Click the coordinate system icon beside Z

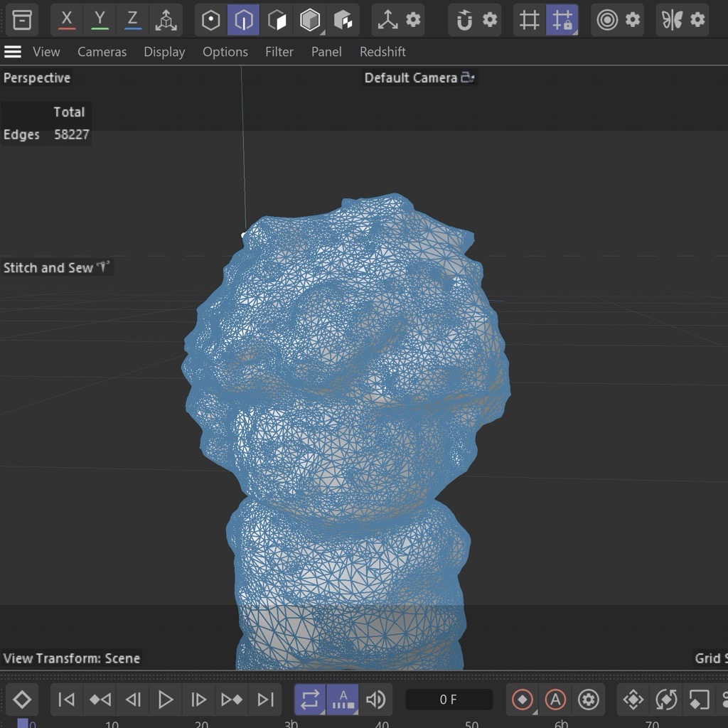point(166,20)
